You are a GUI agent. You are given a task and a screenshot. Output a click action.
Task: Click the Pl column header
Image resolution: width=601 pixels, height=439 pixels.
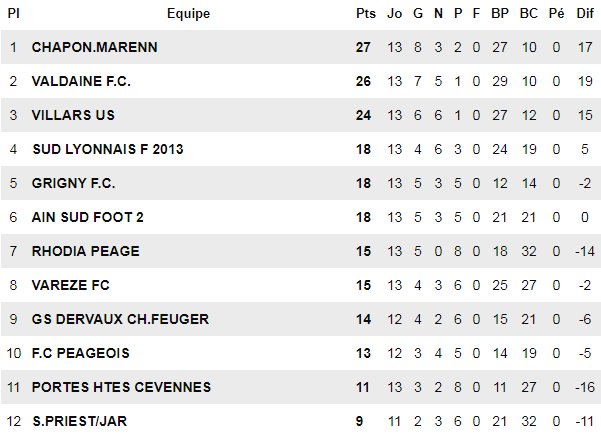pos(13,14)
